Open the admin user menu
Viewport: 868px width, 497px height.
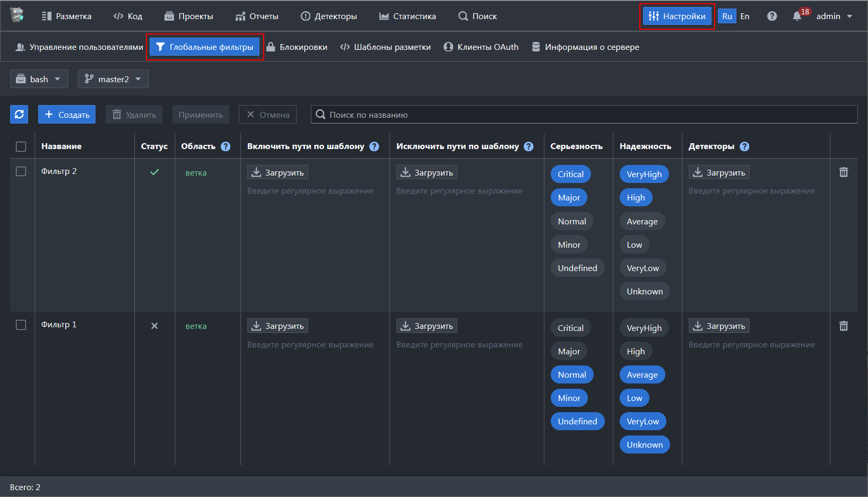pos(834,16)
